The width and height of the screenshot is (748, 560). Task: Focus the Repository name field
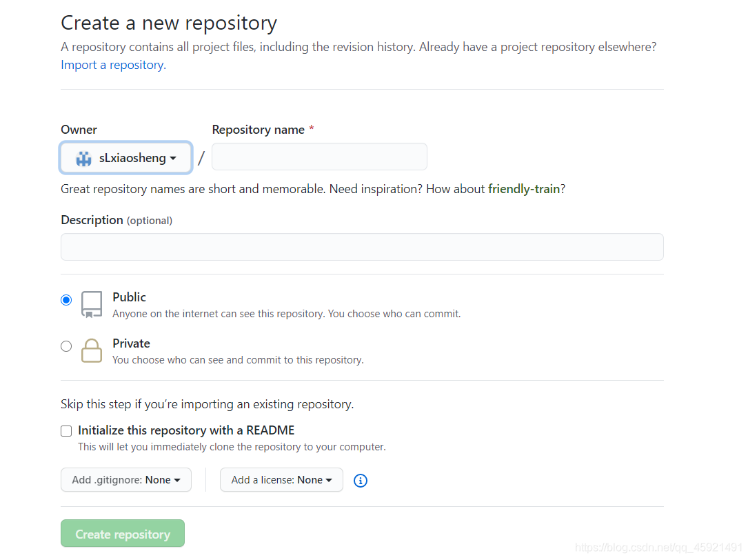click(320, 157)
